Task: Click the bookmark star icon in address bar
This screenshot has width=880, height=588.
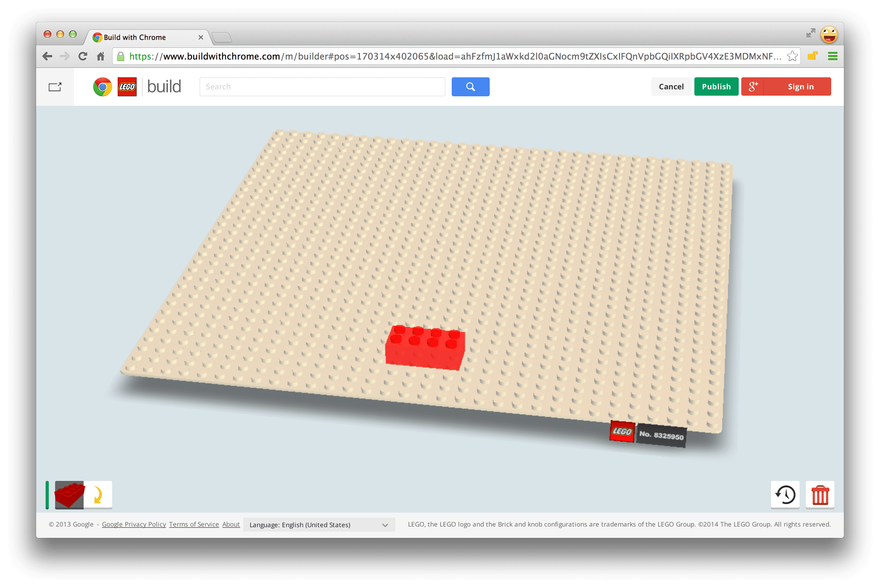Action: click(x=793, y=57)
